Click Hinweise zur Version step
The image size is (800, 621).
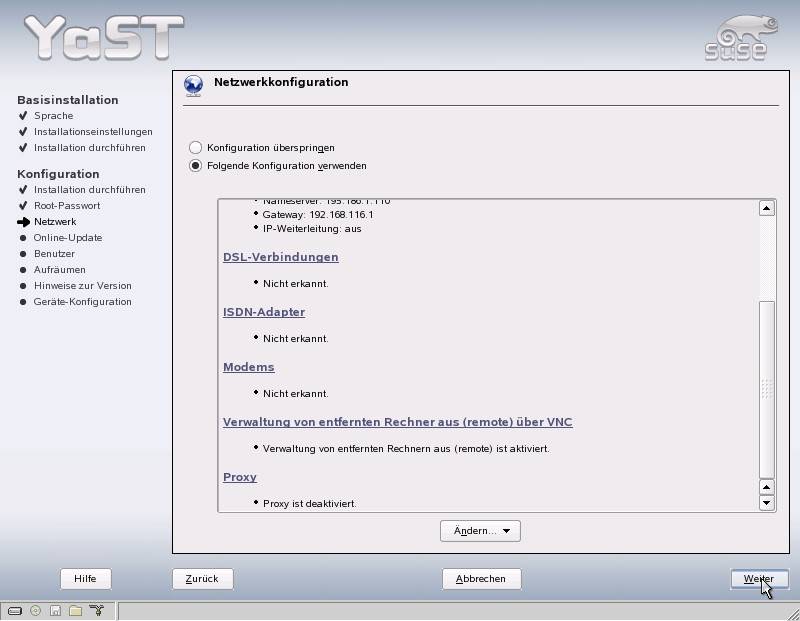pos(83,286)
